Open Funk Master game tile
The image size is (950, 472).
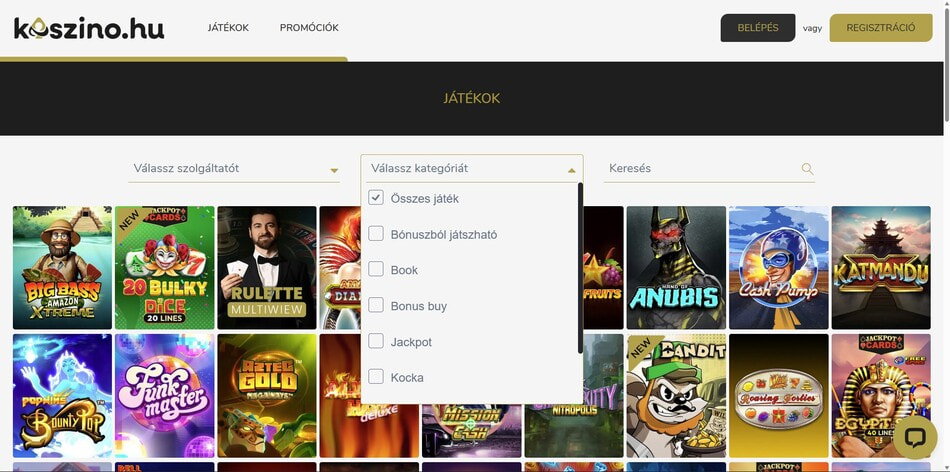165,395
